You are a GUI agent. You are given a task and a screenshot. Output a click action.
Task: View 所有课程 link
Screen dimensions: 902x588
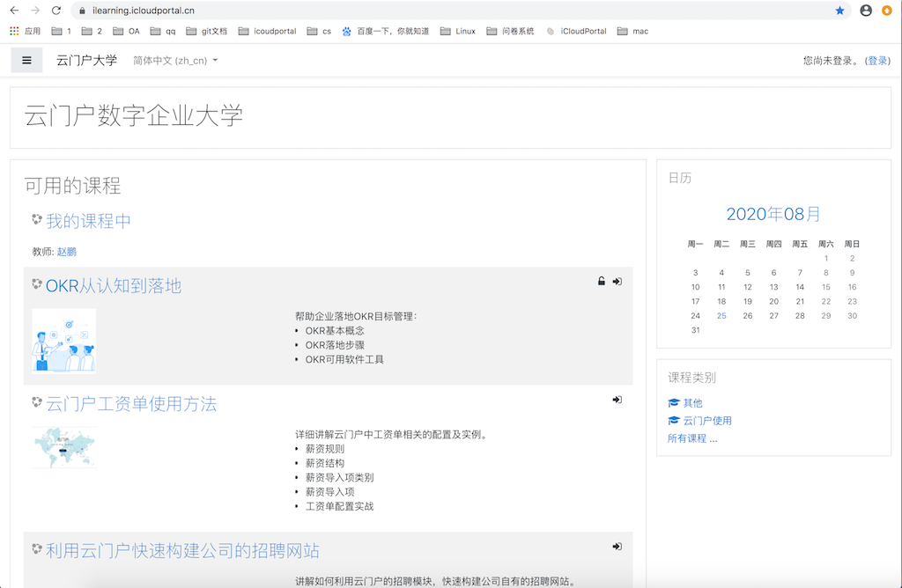click(x=687, y=438)
